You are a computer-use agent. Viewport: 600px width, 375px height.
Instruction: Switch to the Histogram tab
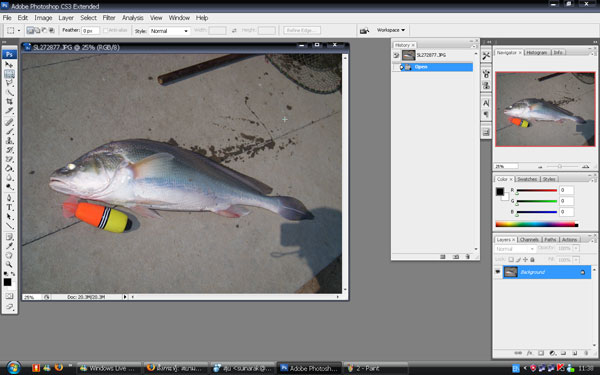pos(537,52)
